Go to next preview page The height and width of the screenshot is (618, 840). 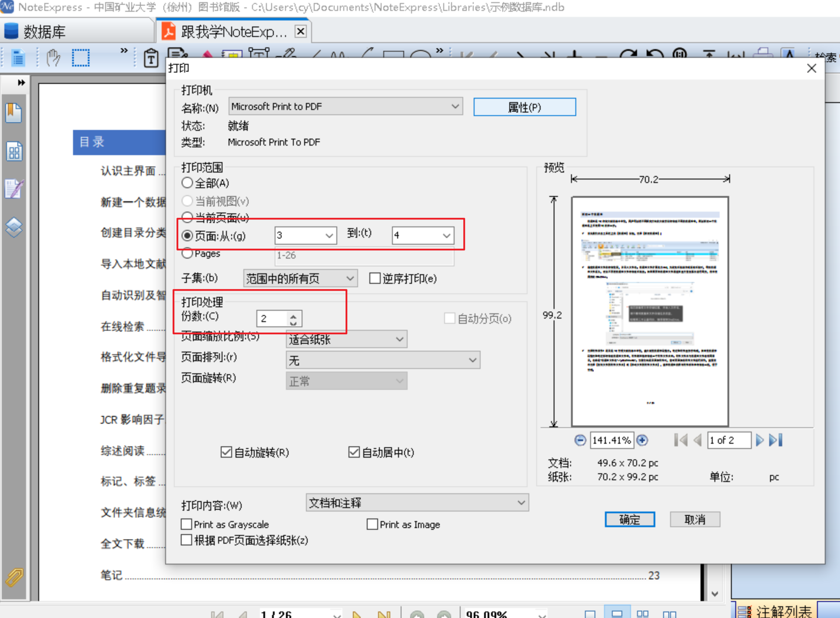(759, 440)
